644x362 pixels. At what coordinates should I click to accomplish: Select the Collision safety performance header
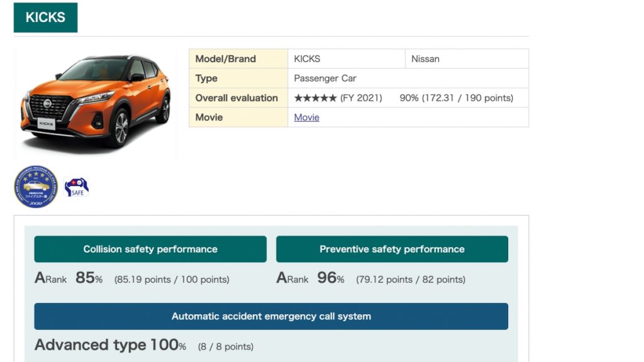pos(150,249)
